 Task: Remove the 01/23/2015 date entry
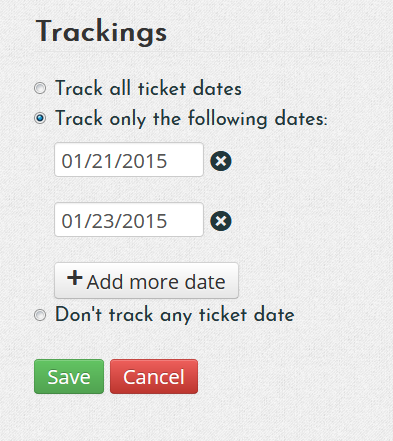221,221
